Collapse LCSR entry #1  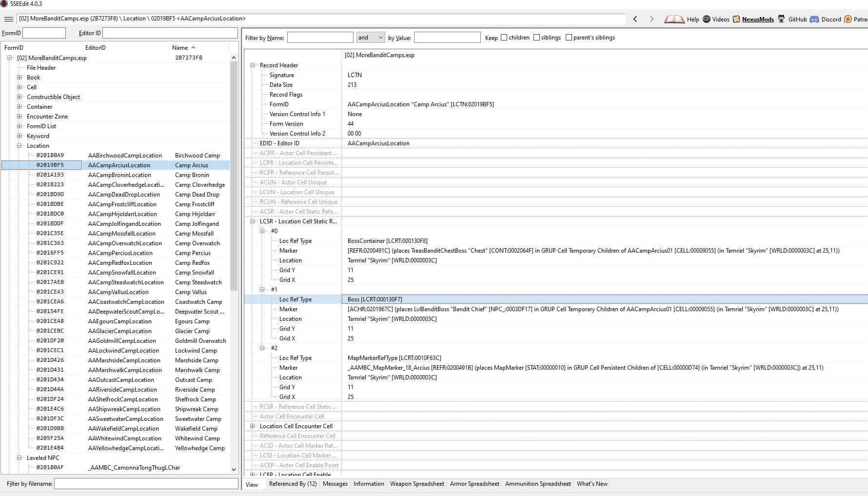coord(262,289)
